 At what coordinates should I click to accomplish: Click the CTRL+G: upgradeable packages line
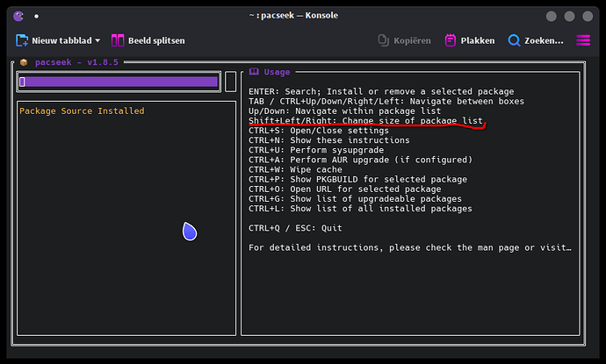pos(355,199)
